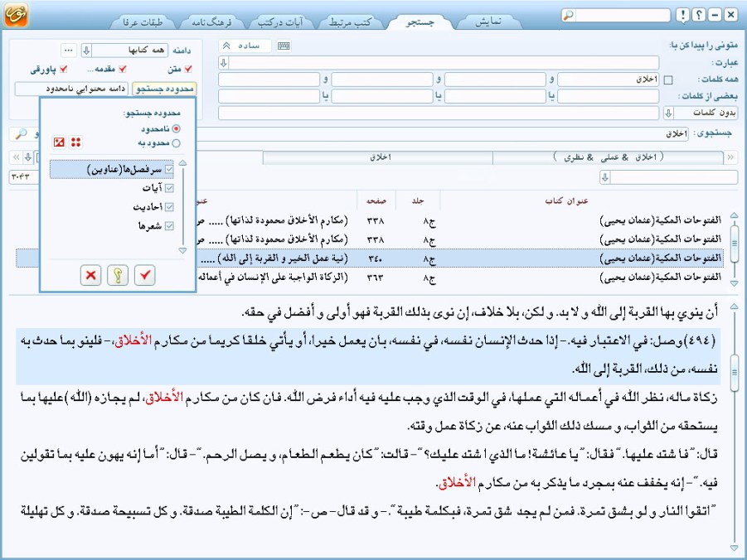Click the yellow question mark popup help button

[x=118, y=275]
